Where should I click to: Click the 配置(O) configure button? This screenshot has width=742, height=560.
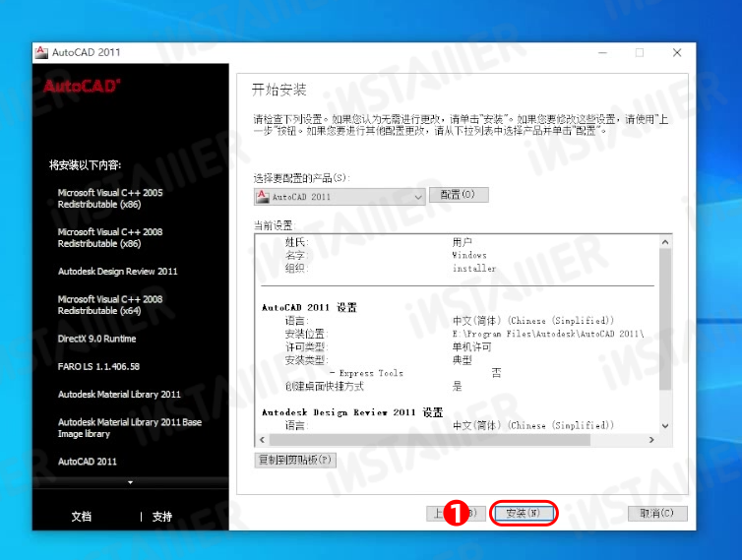coord(458,195)
